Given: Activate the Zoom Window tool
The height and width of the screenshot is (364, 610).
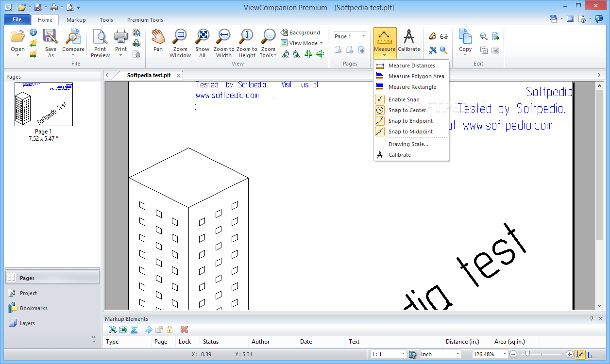Looking at the screenshot, I should tap(180, 43).
